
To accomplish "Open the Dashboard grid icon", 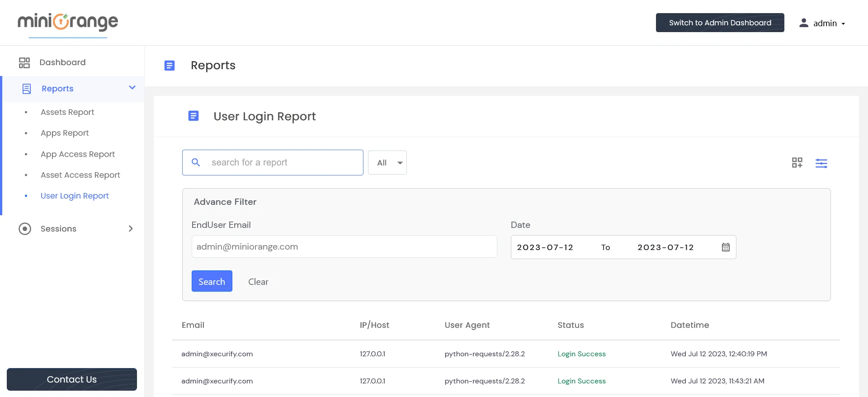I will pyautogui.click(x=24, y=62).
